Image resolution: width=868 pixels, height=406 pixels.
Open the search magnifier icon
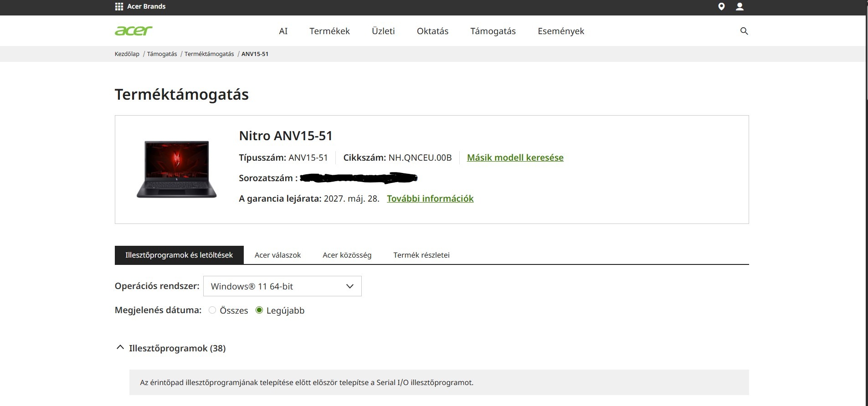coord(744,31)
